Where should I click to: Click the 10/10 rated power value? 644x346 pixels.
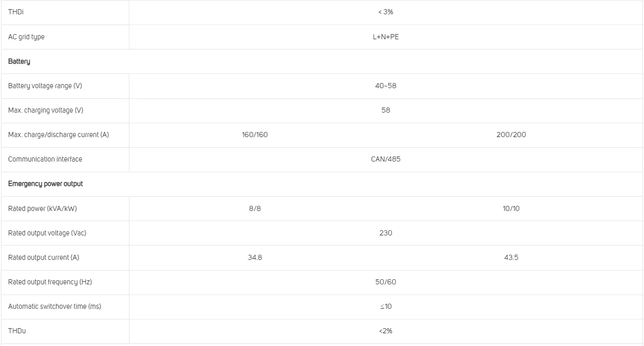click(x=511, y=208)
